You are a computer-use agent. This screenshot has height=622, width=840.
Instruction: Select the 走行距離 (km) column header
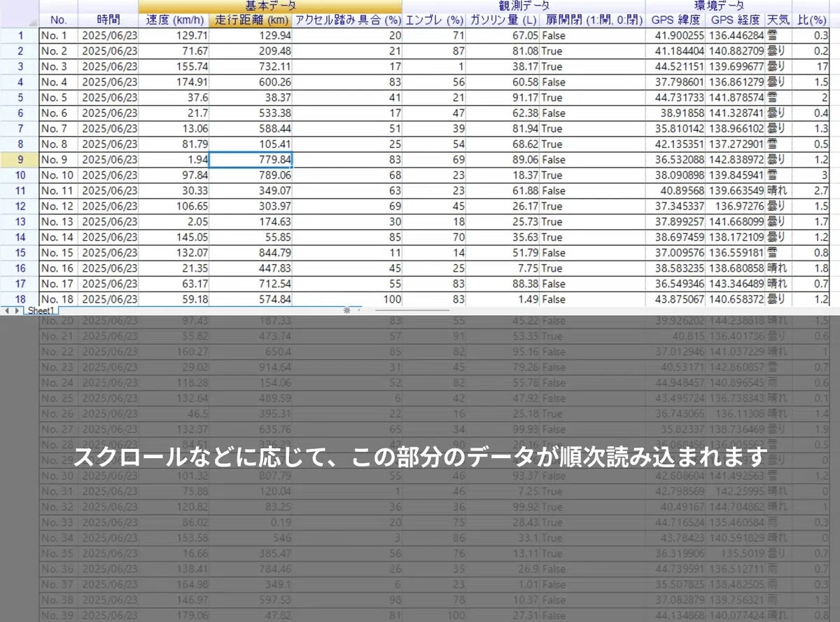[x=250, y=20]
